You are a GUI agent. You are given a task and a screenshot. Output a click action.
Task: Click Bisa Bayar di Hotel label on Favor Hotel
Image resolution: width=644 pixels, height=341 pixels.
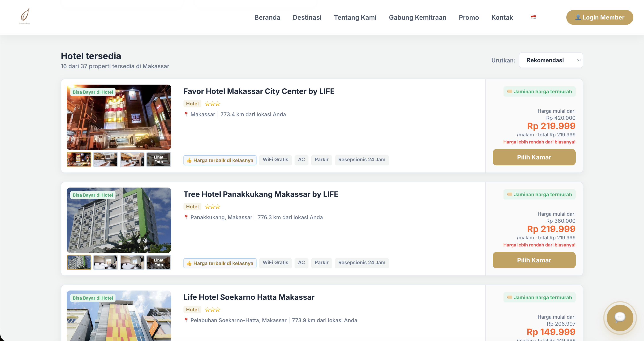[x=93, y=92]
